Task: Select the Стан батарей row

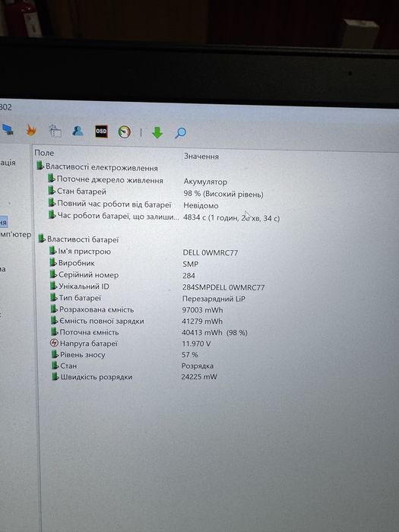Action: click(78, 192)
